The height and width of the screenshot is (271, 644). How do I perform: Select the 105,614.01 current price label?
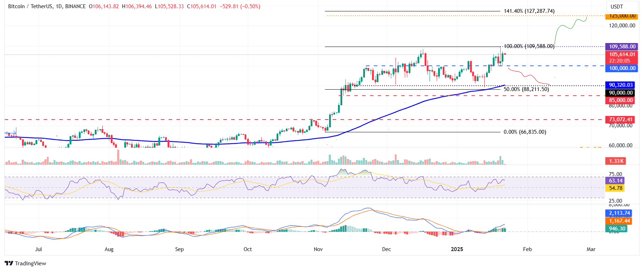point(622,54)
